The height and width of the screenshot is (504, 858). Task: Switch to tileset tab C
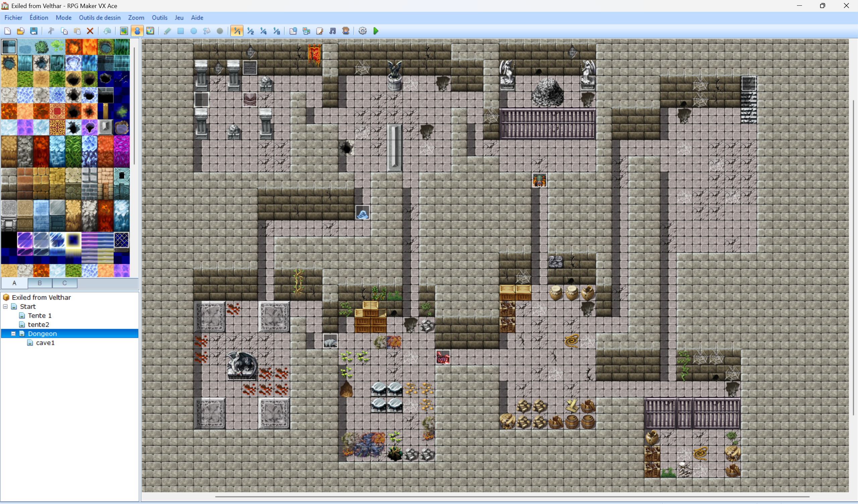[x=65, y=283]
